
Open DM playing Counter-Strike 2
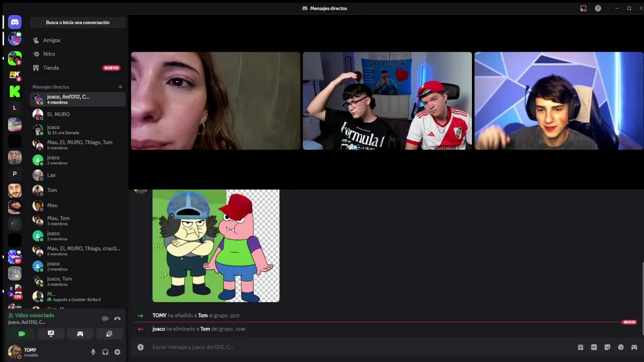(x=77, y=297)
